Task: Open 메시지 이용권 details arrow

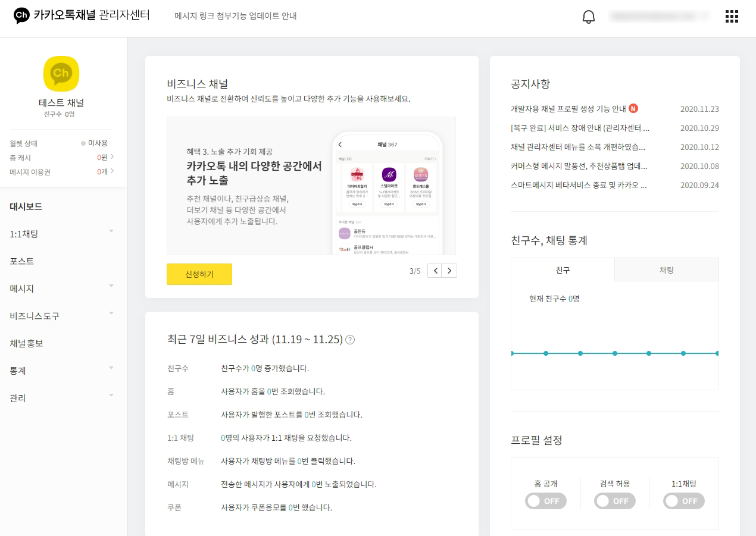Action: click(x=112, y=171)
